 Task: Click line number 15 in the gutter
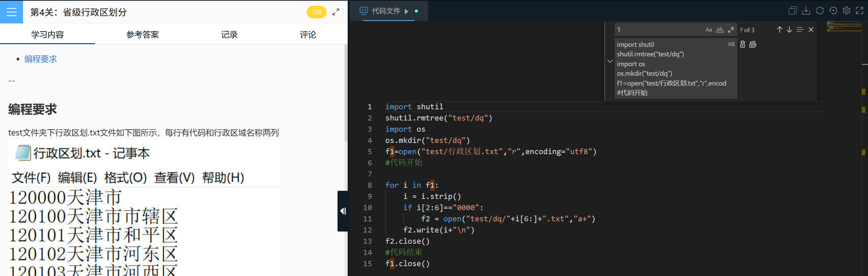click(367, 263)
